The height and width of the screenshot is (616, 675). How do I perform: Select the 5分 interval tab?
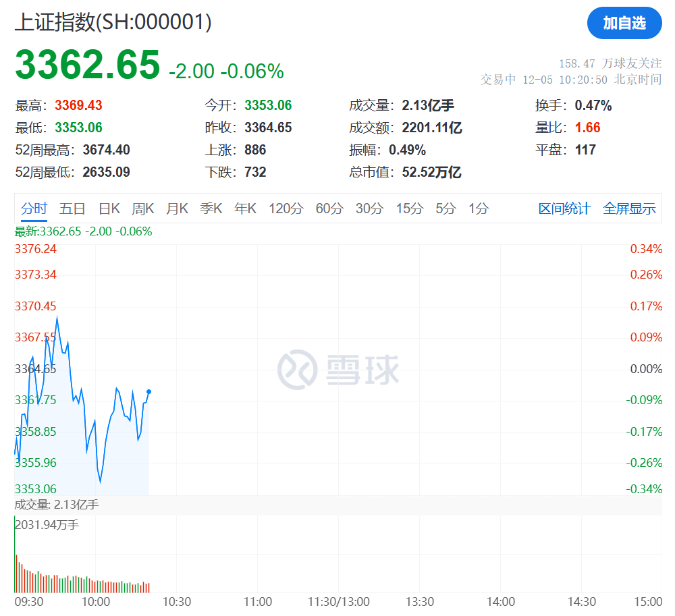446,208
